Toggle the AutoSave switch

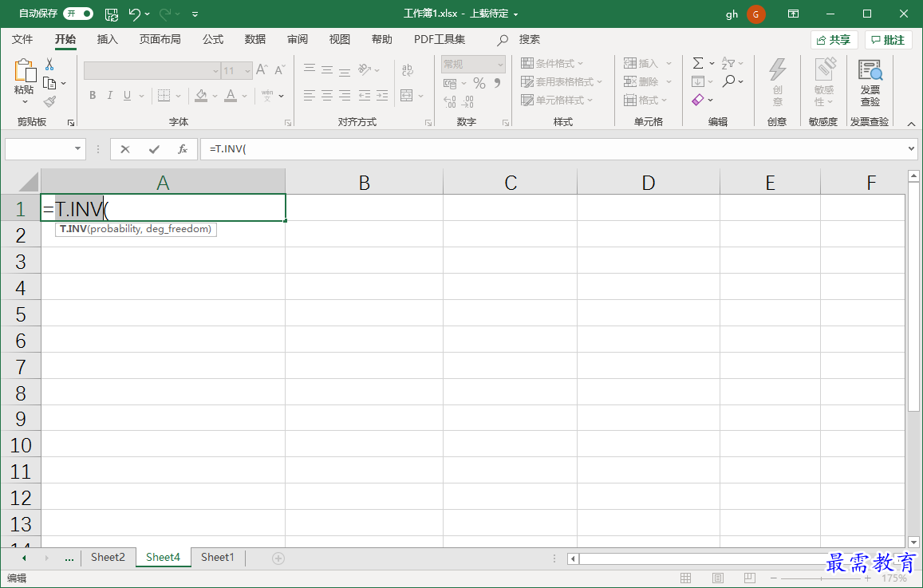(x=78, y=14)
